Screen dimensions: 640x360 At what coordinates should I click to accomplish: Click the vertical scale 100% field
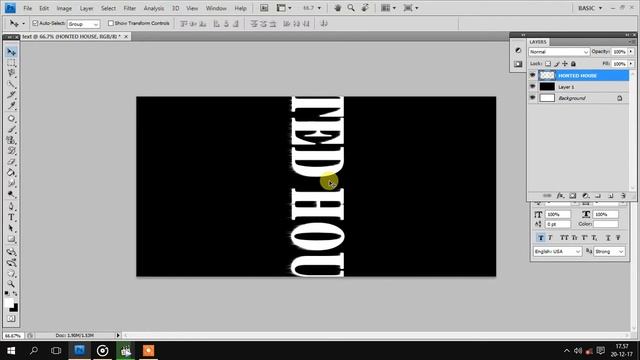558,214
